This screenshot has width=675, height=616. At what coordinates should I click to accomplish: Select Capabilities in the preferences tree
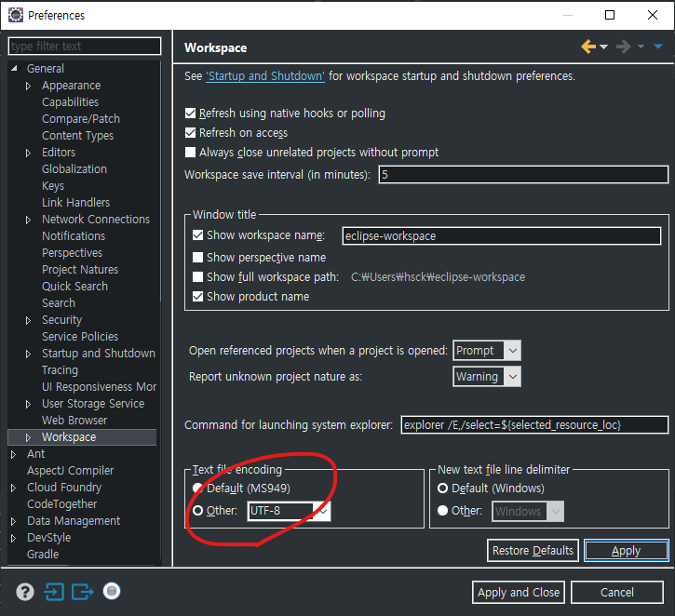[x=70, y=102]
